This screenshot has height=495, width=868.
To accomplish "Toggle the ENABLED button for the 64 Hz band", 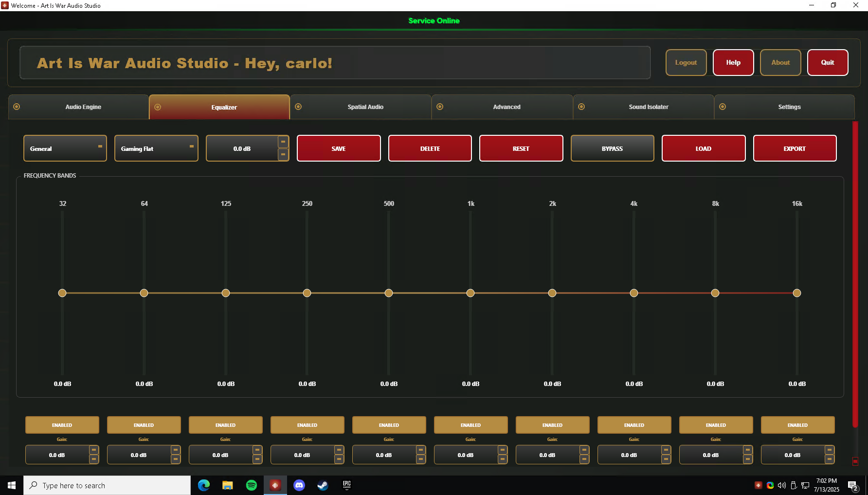I will tap(144, 425).
